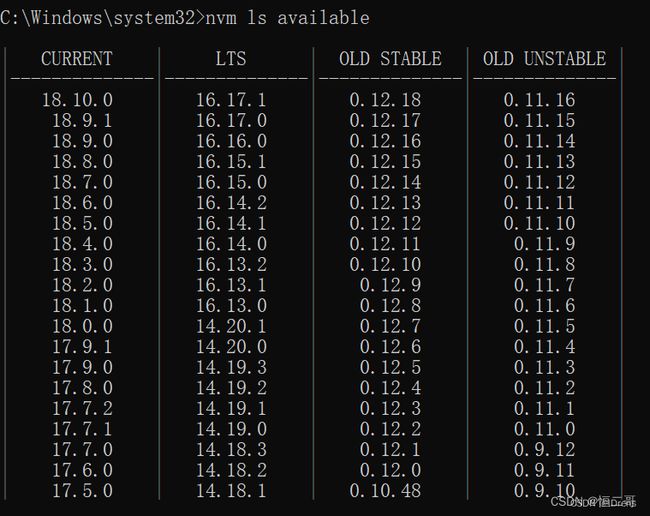Click old stable version 0.12.4
This screenshot has width=650, height=516.
(390, 388)
